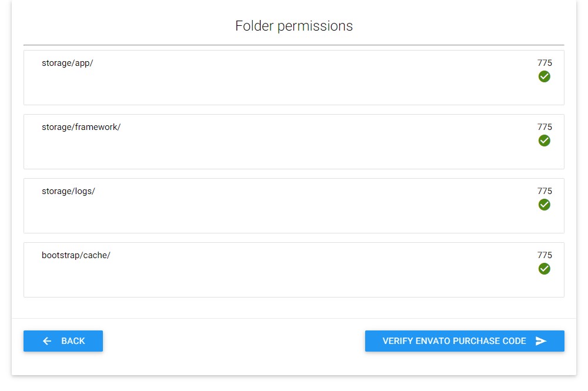Verify Envato purchase code
This screenshot has width=588, height=391.
(x=454, y=341)
